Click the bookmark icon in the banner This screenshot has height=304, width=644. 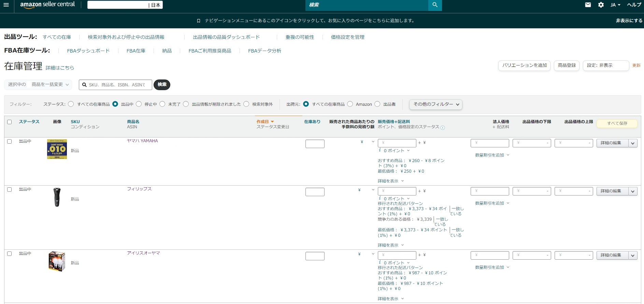coord(199,21)
